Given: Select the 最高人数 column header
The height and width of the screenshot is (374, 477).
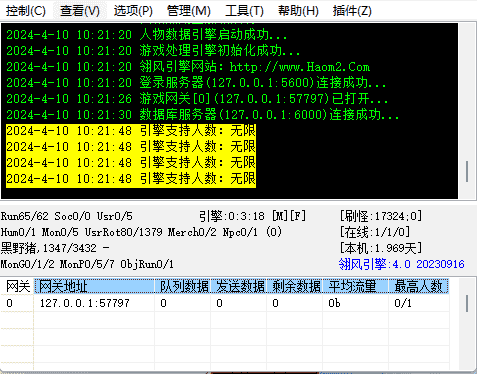Looking at the screenshot, I should tap(419, 286).
